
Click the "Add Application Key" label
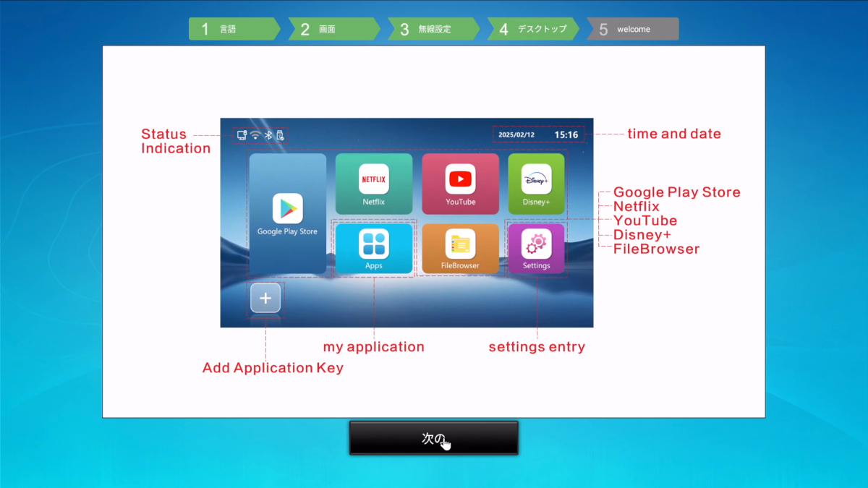(x=273, y=368)
